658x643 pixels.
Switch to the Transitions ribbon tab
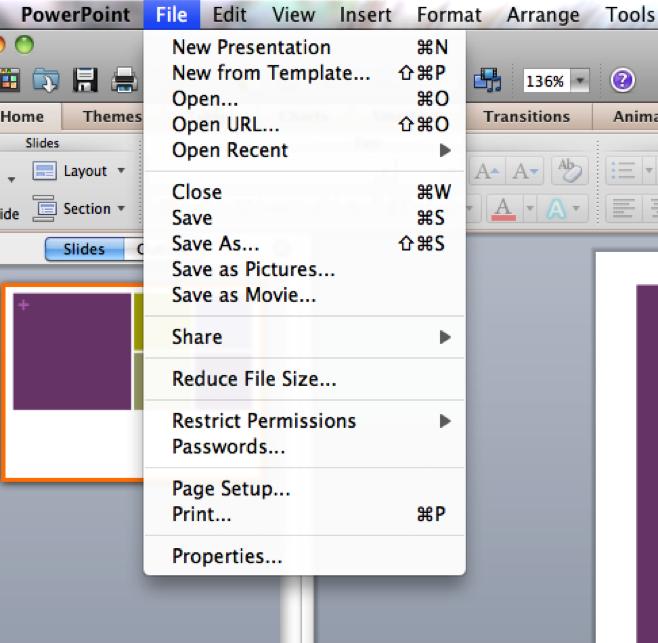click(x=527, y=116)
